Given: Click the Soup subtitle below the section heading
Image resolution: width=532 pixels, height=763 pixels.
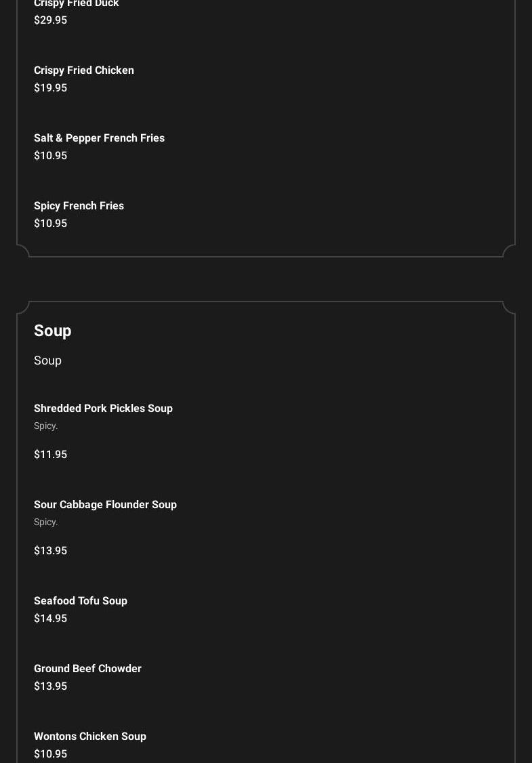Looking at the screenshot, I should tap(47, 360).
